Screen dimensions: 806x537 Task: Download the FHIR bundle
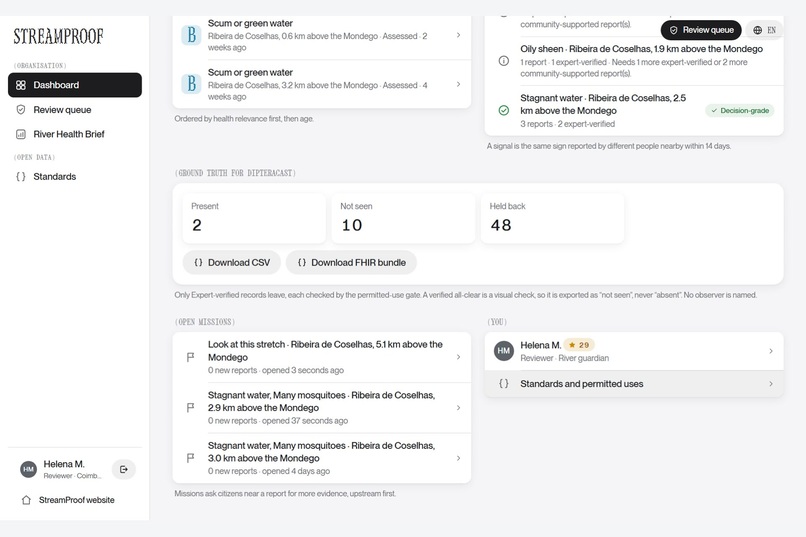click(x=351, y=263)
